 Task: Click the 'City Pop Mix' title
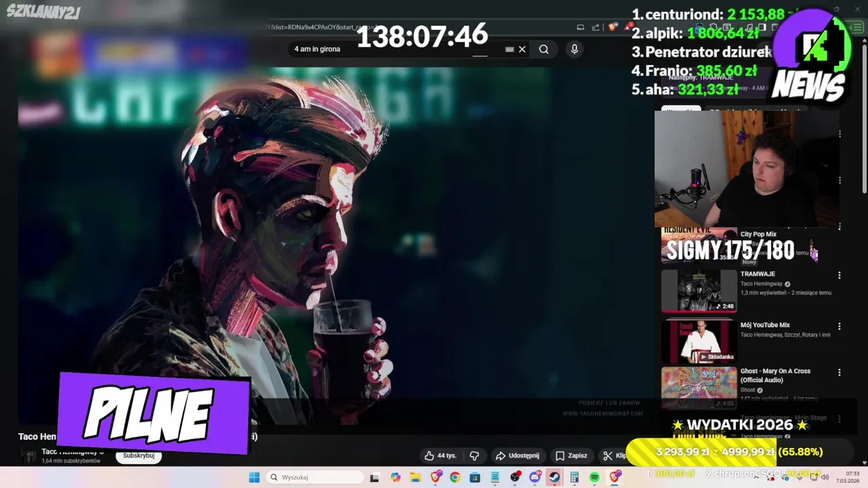pyautogui.click(x=758, y=234)
